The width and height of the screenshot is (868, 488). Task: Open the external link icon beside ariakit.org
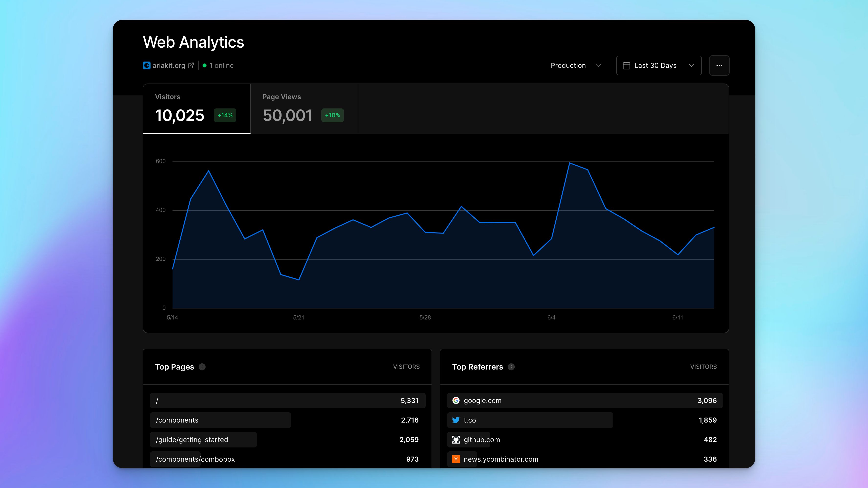tap(191, 65)
